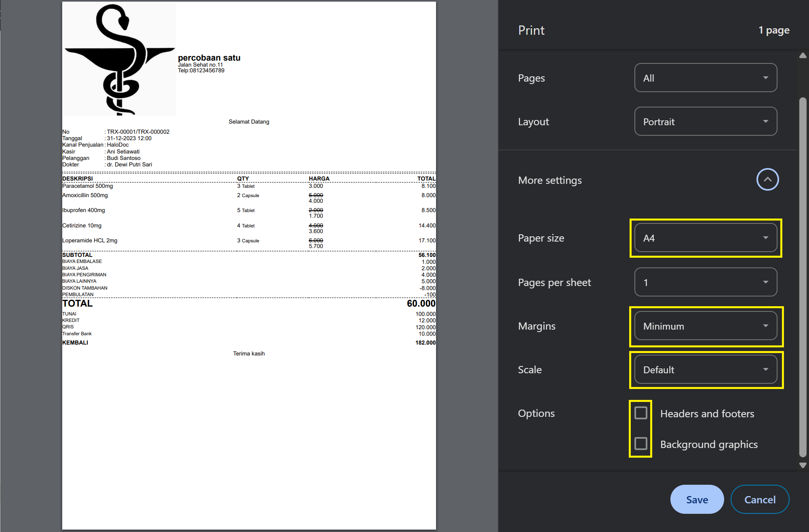Open the Scale dropdown set to Default
Image resolution: width=809 pixels, height=532 pixels.
click(706, 369)
